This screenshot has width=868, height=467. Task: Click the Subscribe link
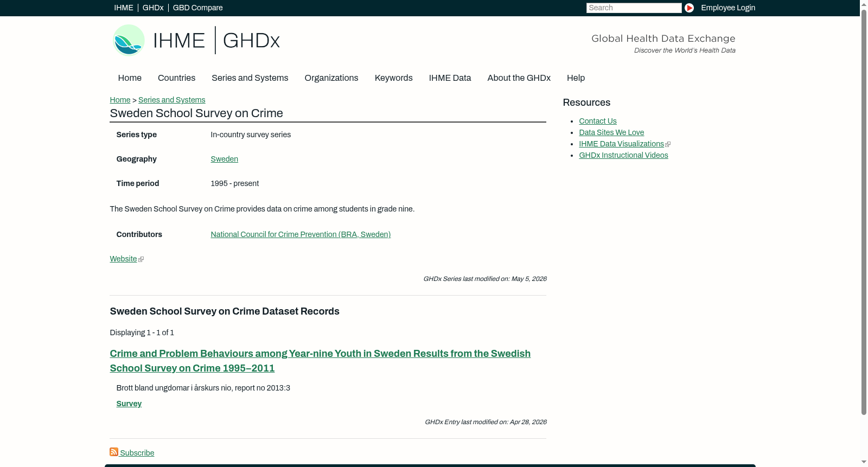click(x=137, y=453)
